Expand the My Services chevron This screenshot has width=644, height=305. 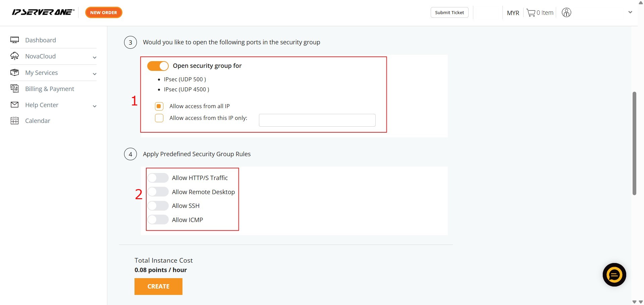[x=95, y=74]
